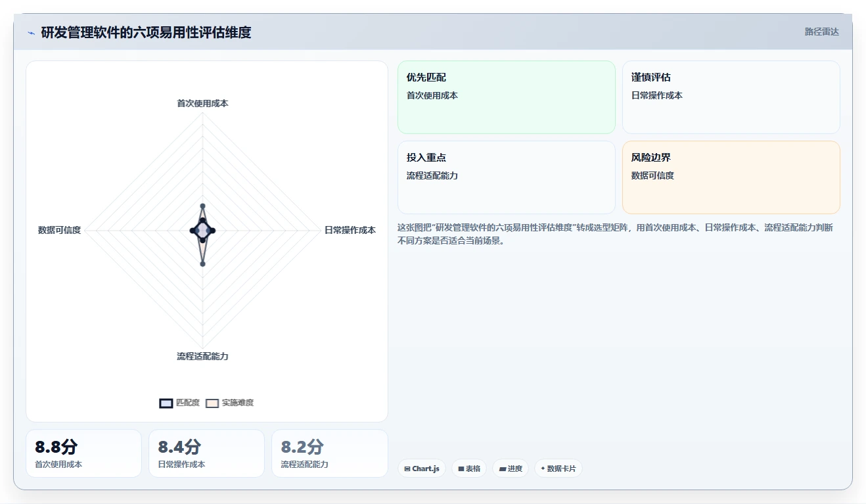
Task: Toggle the 实施难度 legend item
Action: point(229,403)
